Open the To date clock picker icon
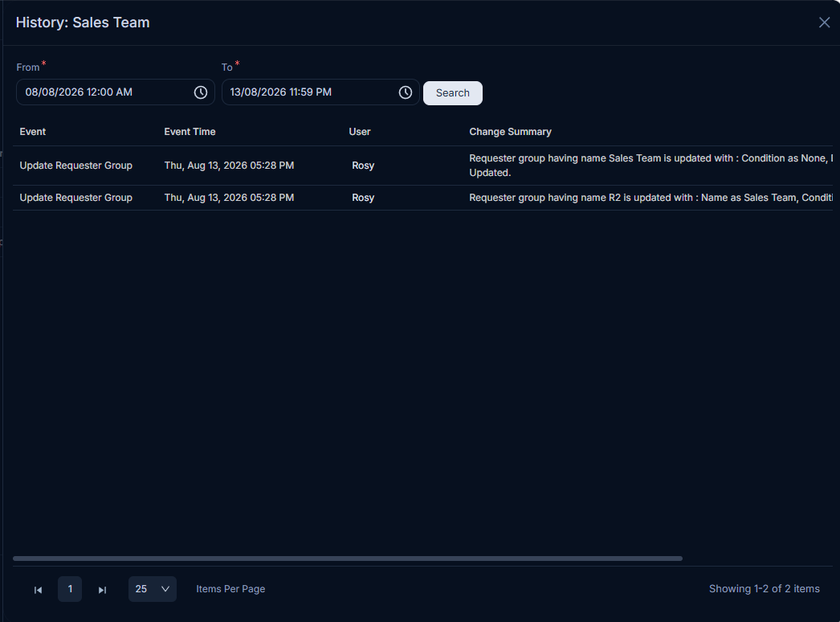 click(405, 92)
